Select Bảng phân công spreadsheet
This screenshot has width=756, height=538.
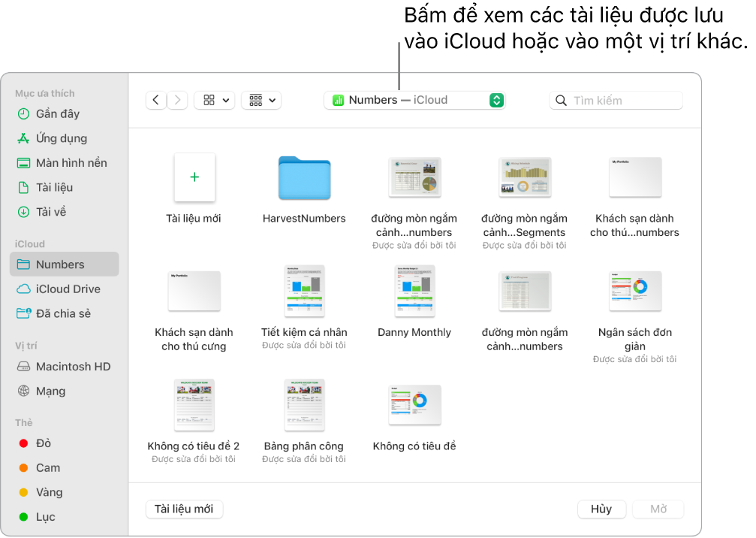[x=304, y=405]
